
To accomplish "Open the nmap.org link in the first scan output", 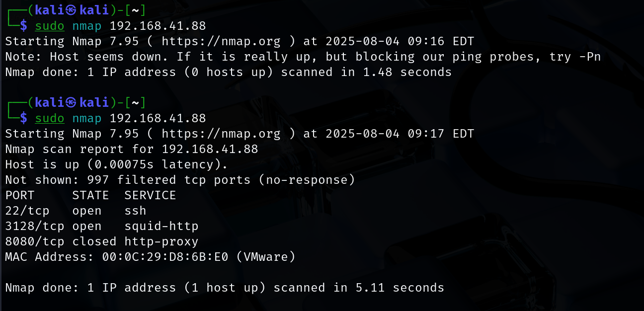I will point(221,41).
